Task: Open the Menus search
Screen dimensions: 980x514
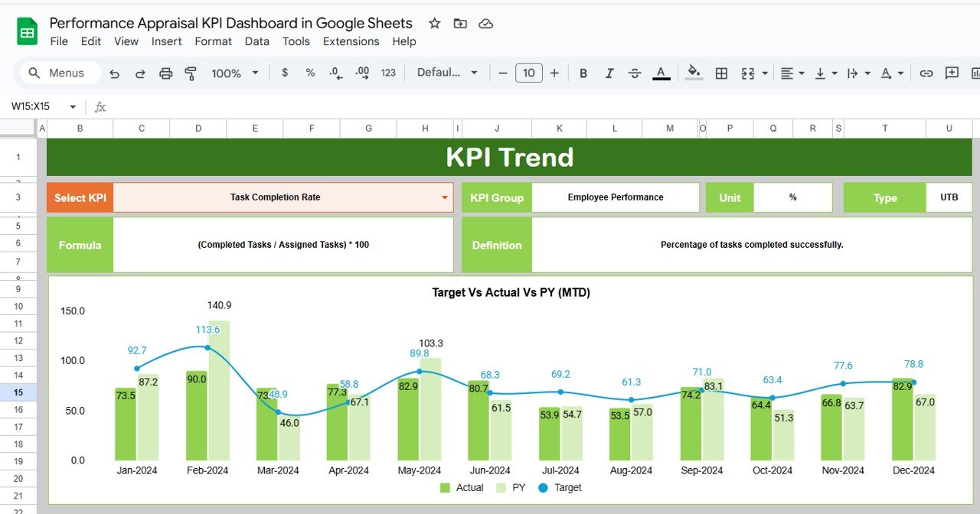Action: tap(57, 73)
